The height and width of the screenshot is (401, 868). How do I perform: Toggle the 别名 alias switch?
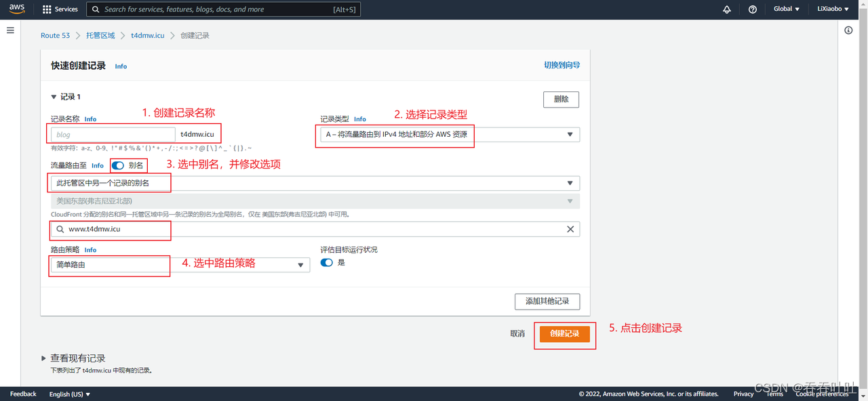pyautogui.click(x=118, y=165)
